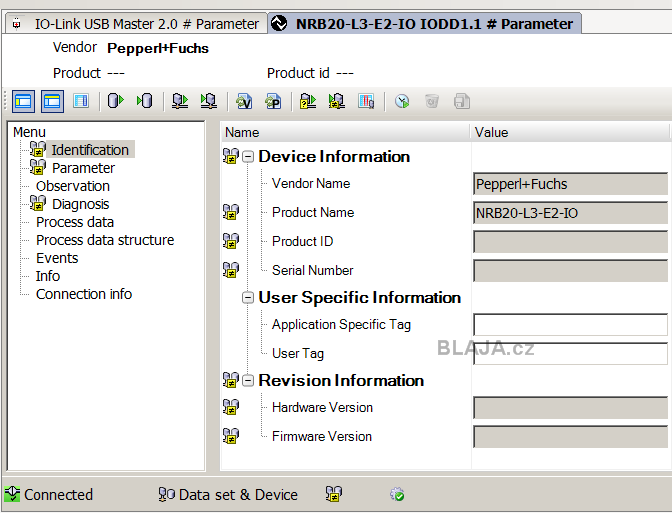Screen dimensions: 672x513
Task: Click the question-mark device toolbar icon
Action: [308, 102]
